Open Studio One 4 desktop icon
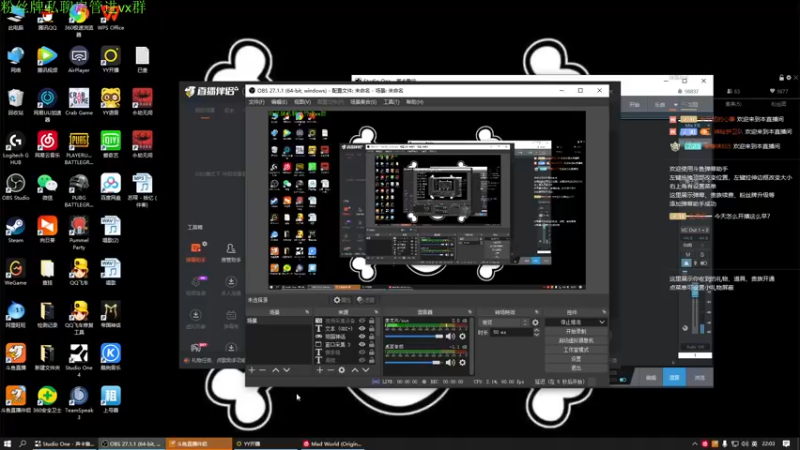The image size is (800, 450). point(79,360)
